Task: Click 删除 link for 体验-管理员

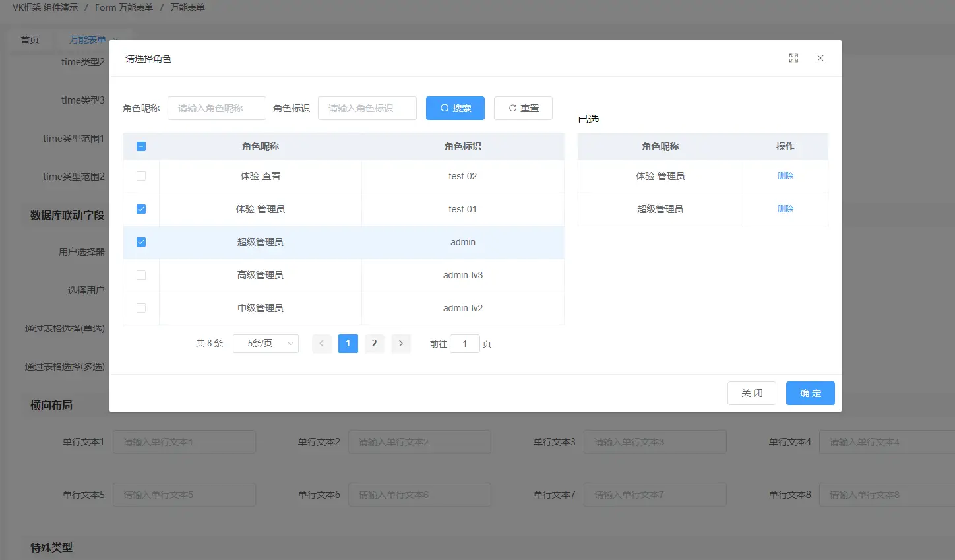Action: coord(785,176)
